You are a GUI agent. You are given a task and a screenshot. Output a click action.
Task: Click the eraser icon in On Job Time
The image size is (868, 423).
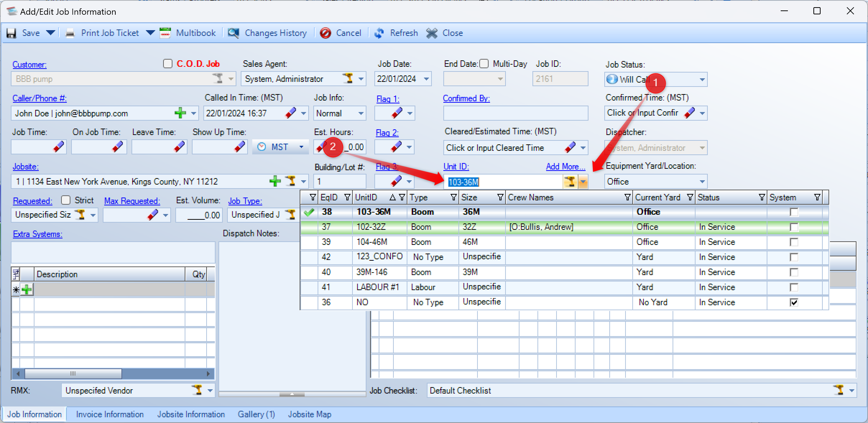point(117,147)
